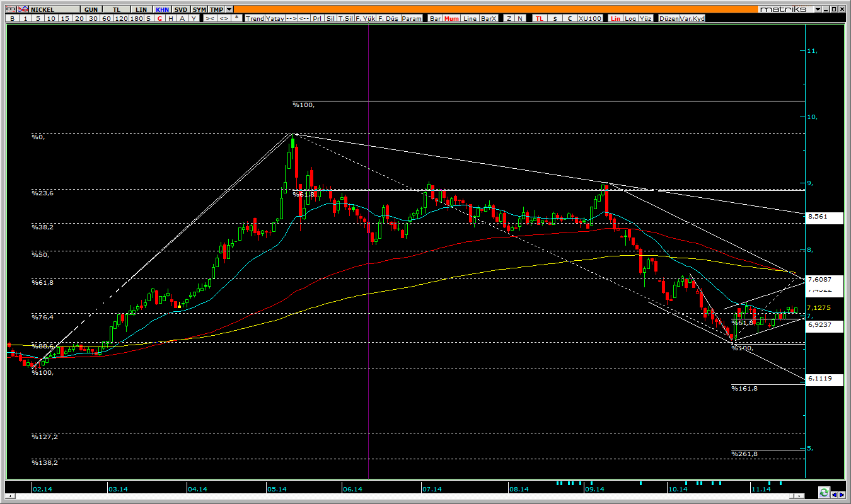Switch to Line chart type
The height and width of the screenshot is (504, 851).
470,18
